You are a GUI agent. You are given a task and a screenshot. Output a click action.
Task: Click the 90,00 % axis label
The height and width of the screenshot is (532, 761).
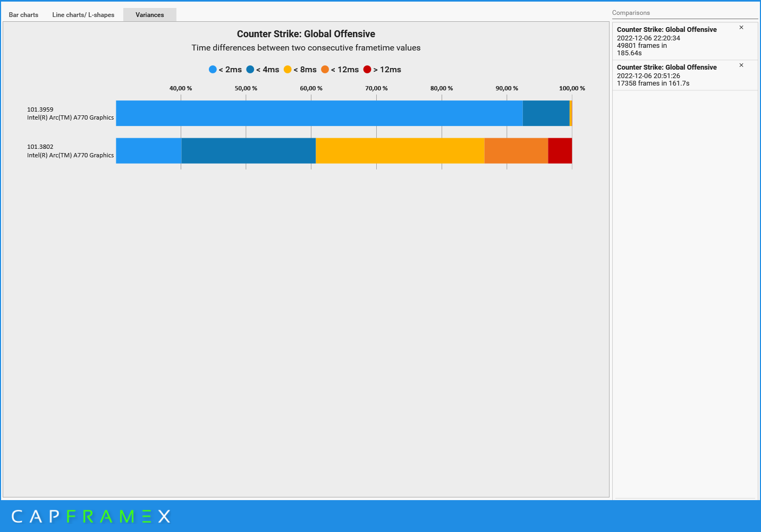click(x=507, y=88)
